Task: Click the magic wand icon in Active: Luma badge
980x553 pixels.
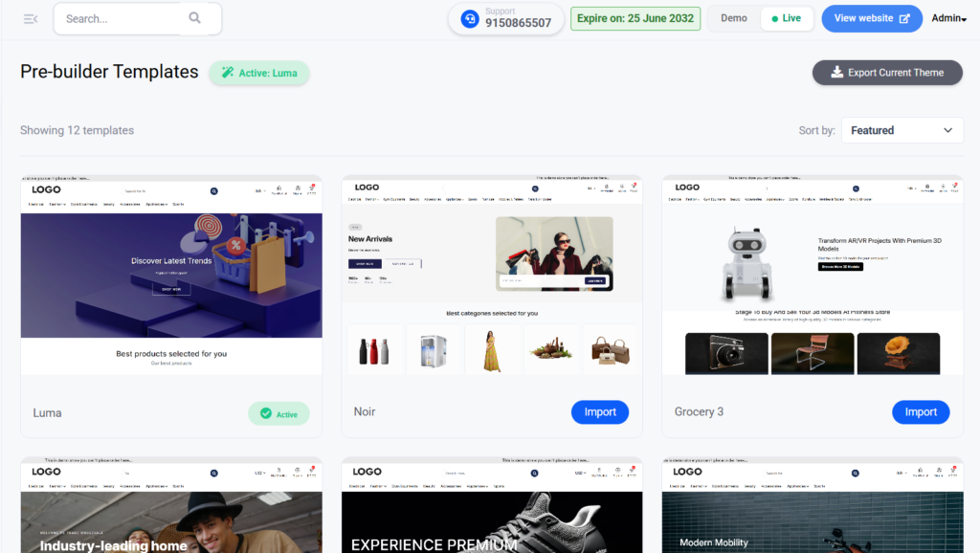Action: point(228,73)
